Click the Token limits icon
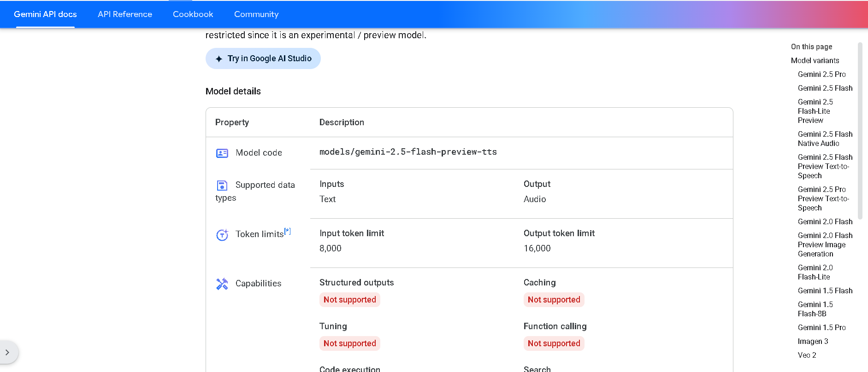This screenshot has width=868, height=372. [222, 235]
